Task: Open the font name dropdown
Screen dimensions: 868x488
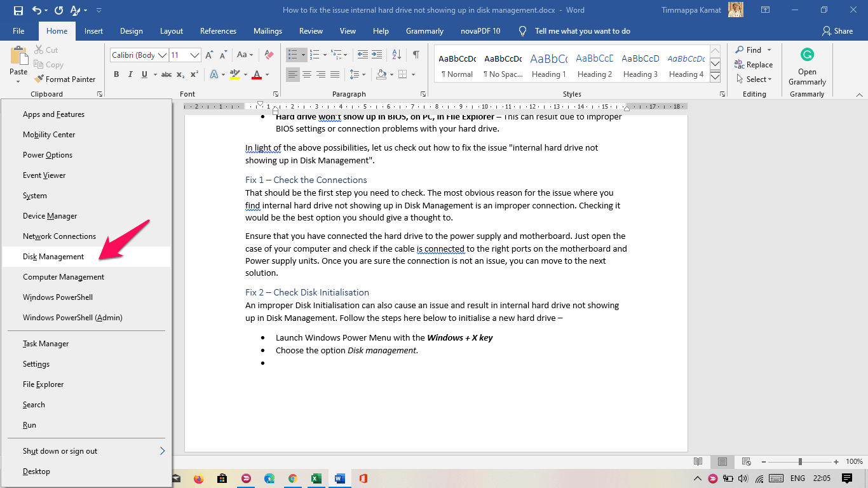Action: click(162, 55)
